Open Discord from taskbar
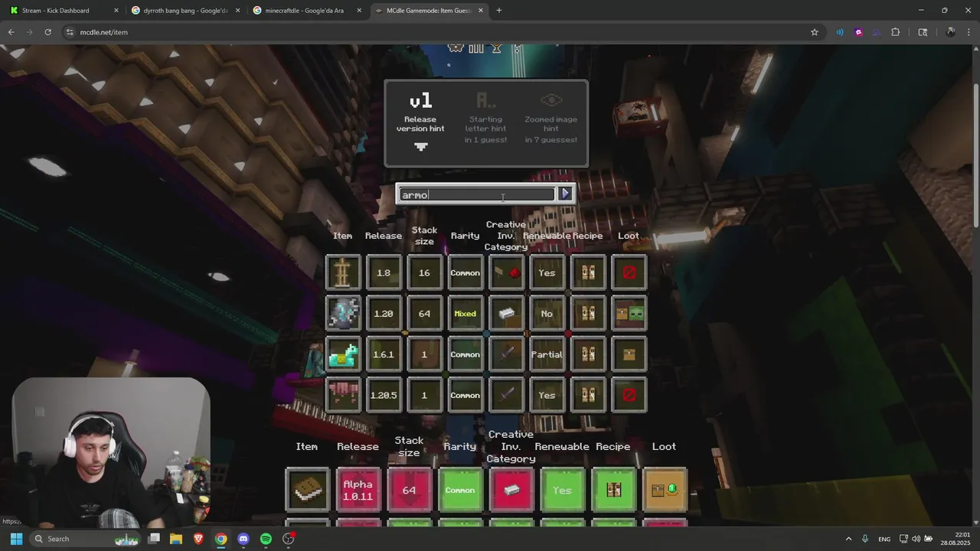 [243, 539]
